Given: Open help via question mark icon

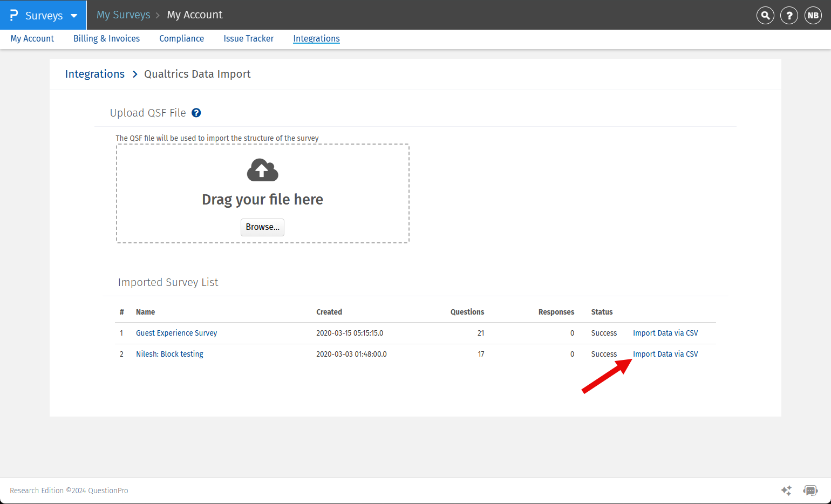Looking at the screenshot, I should [789, 16].
